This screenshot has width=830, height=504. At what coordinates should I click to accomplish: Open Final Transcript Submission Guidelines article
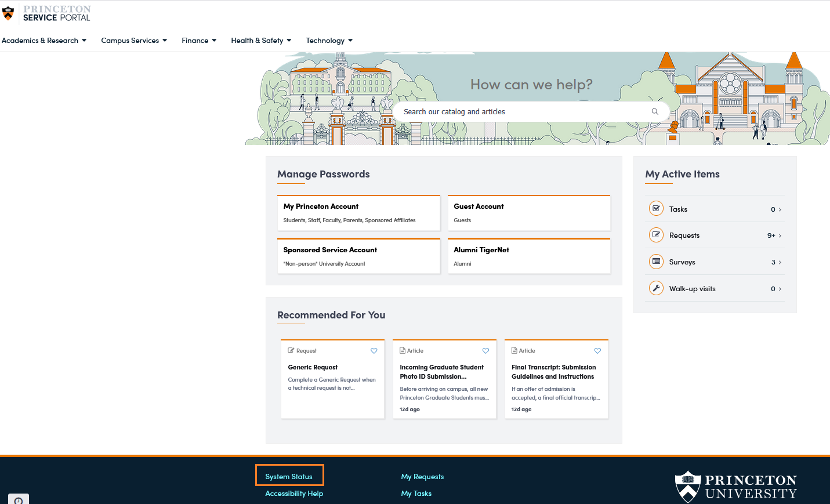(x=553, y=372)
